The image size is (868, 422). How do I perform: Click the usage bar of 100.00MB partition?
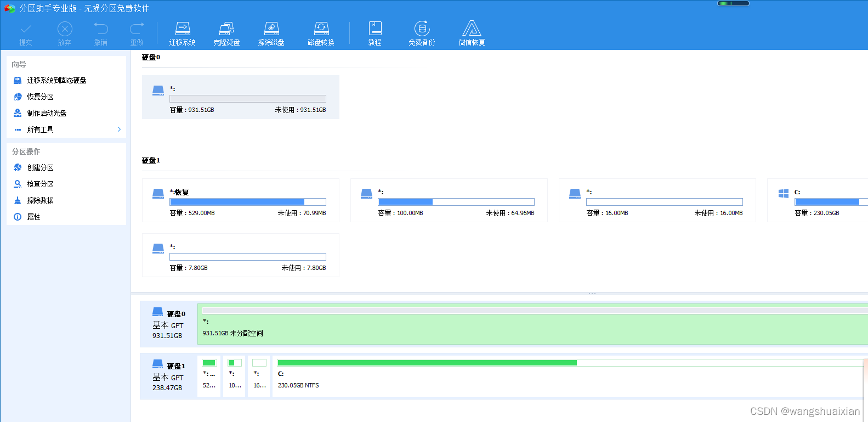click(x=456, y=202)
